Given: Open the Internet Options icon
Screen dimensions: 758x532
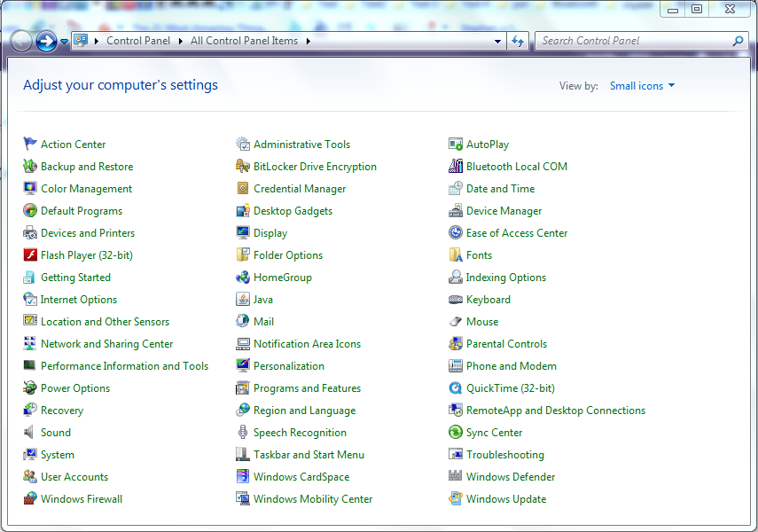Looking at the screenshot, I should coord(30,300).
